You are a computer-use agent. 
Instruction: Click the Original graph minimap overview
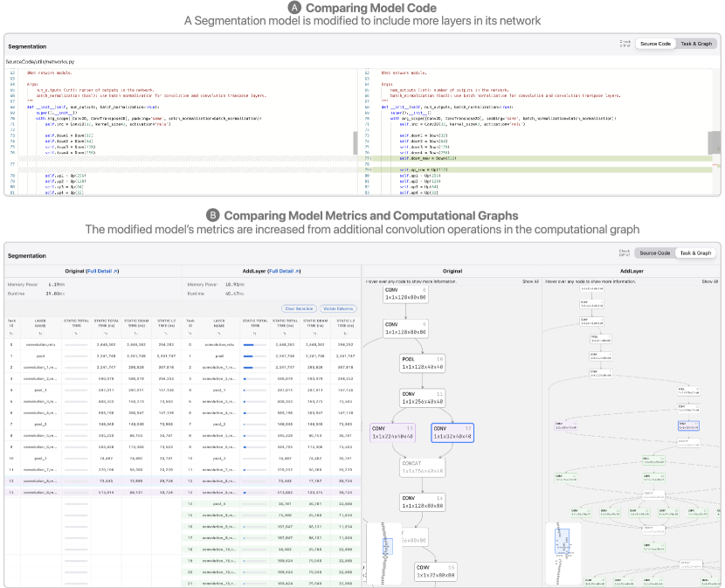click(383, 553)
